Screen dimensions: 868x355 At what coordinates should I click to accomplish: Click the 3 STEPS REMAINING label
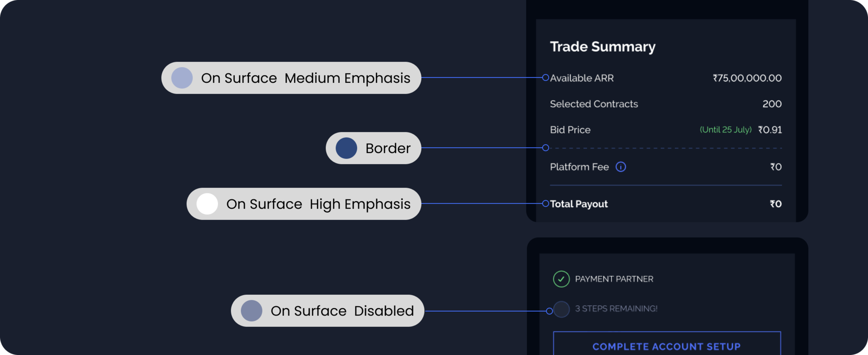pos(616,309)
